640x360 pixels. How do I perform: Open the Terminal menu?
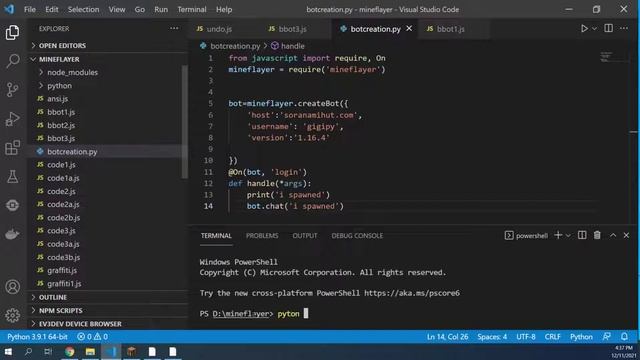(x=191, y=9)
